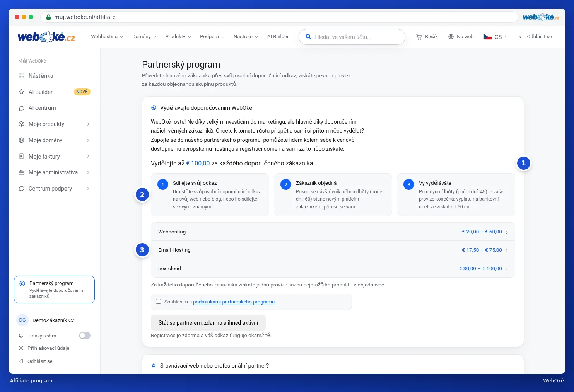Screen dimensions: 574x392
Task: Open the CS language selector
Action: (x=496, y=37)
